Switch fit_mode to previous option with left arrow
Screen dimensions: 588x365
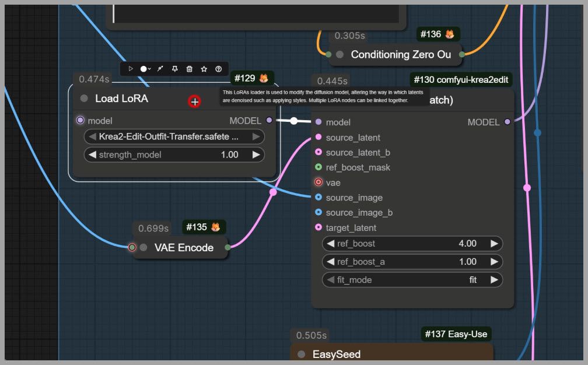point(330,279)
